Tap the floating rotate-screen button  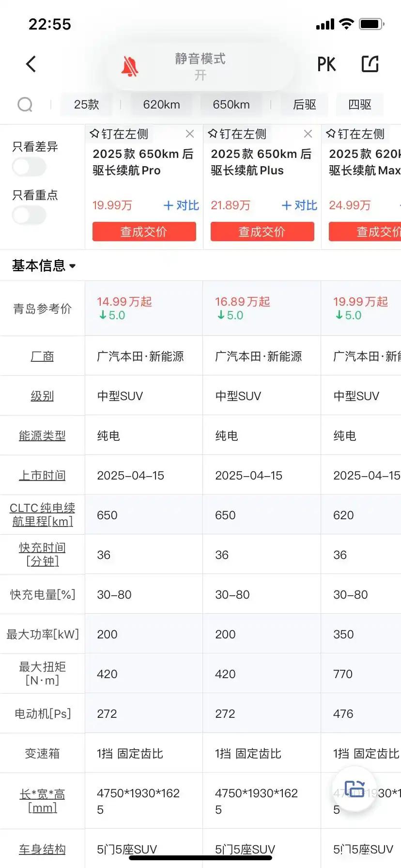(x=355, y=789)
